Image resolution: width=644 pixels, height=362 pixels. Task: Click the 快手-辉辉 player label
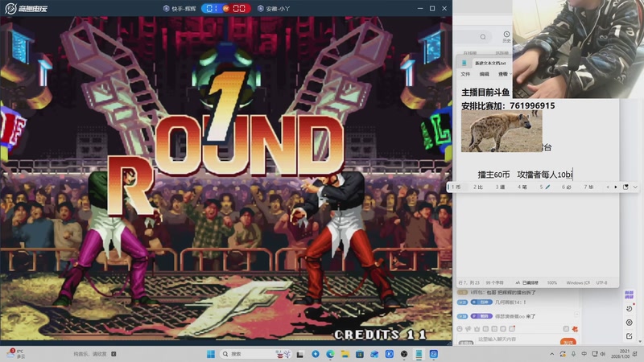(180, 9)
